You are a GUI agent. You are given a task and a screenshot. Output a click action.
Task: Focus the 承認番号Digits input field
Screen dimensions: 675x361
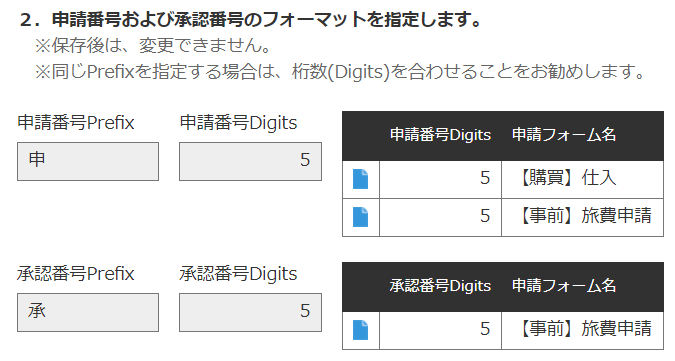(250, 312)
